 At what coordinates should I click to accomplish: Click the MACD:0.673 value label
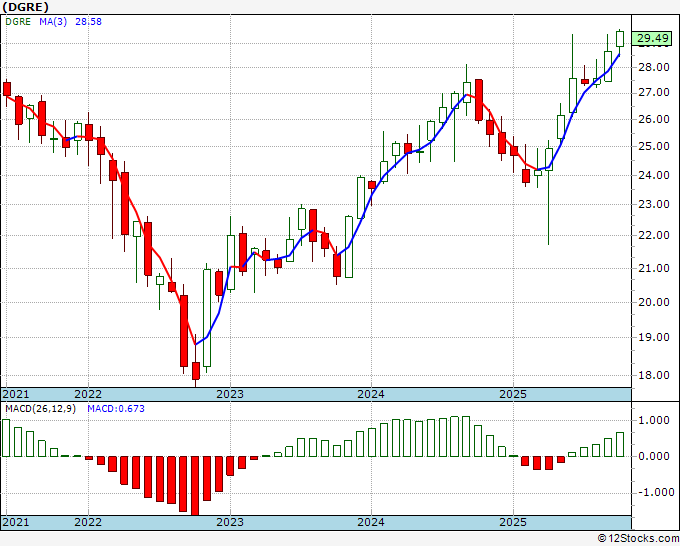(116, 409)
